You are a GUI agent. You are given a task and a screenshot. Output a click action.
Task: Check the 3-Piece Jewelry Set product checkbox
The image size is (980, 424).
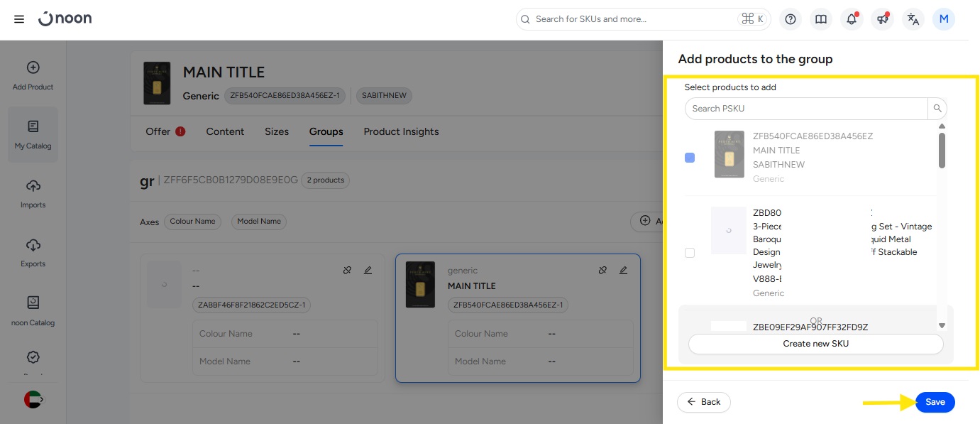point(690,253)
